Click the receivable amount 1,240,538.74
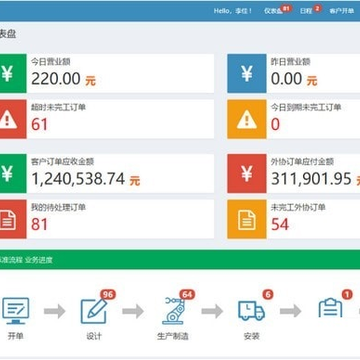This screenshot has height=360, width=360. click(78, 179)
